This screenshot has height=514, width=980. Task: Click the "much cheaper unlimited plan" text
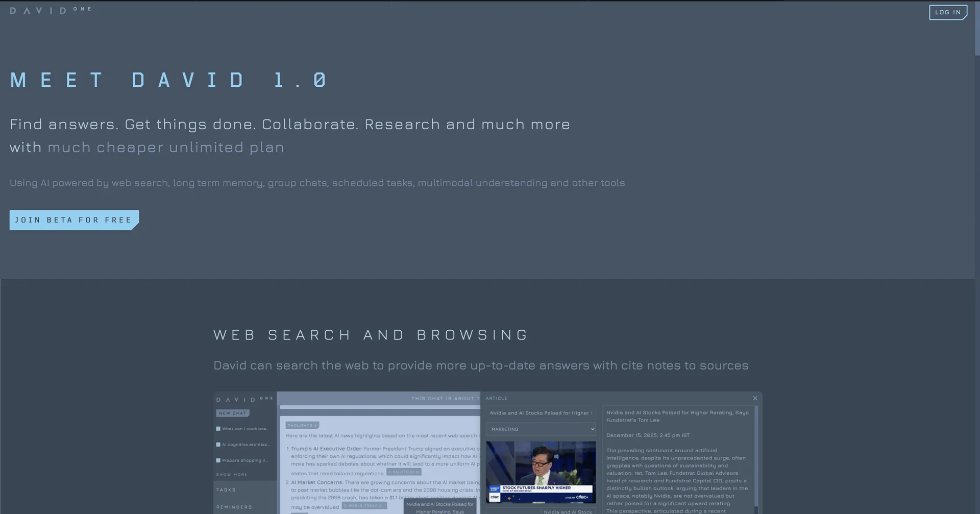click(x=166, y=147)
